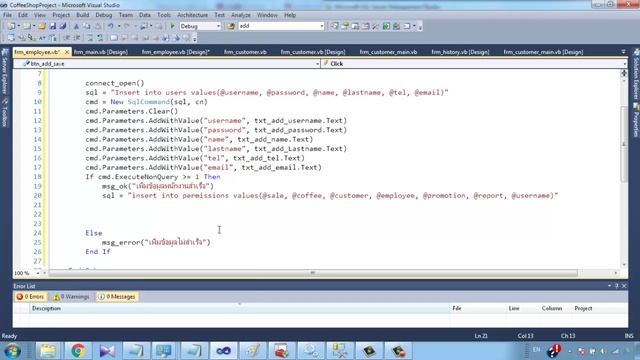Click the split editor handle above scrollbar
The width and height of the screenshot is (640, 360).
point(624,73)
